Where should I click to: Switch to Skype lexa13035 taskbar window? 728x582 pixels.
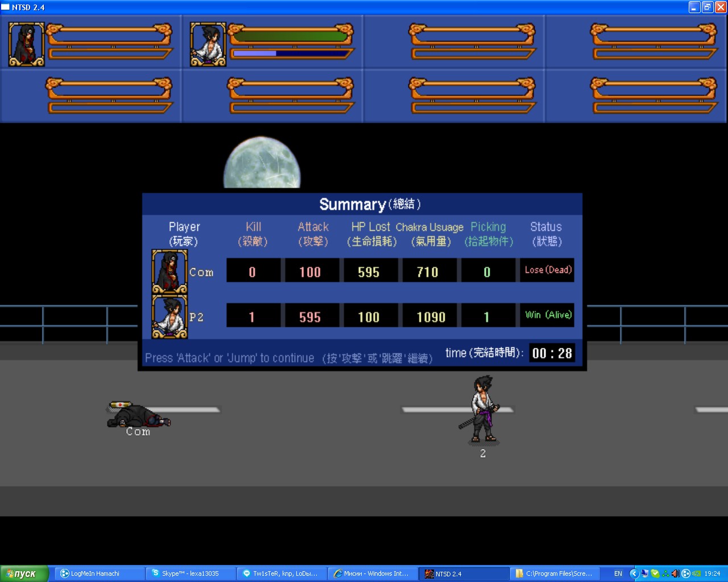pyautogui.click(x=190, y=573)
